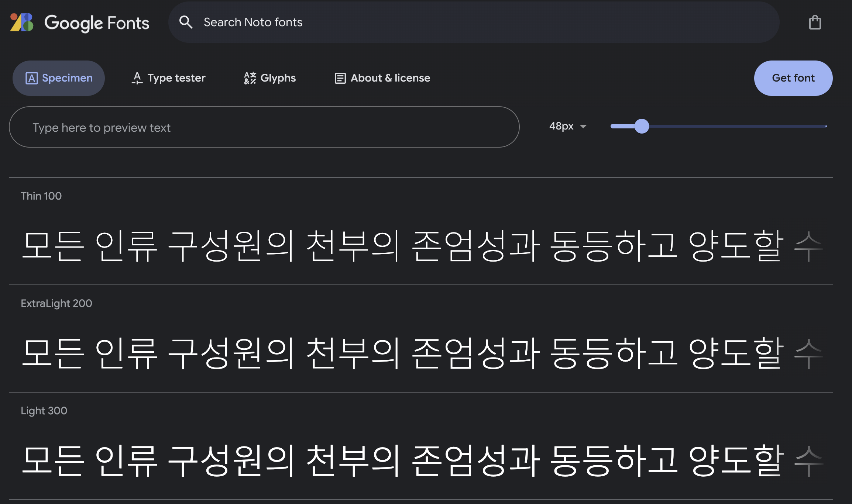Screen dimensions: 852x504
Task: Click the Light 300 weight label
Action: click(44, 411)
